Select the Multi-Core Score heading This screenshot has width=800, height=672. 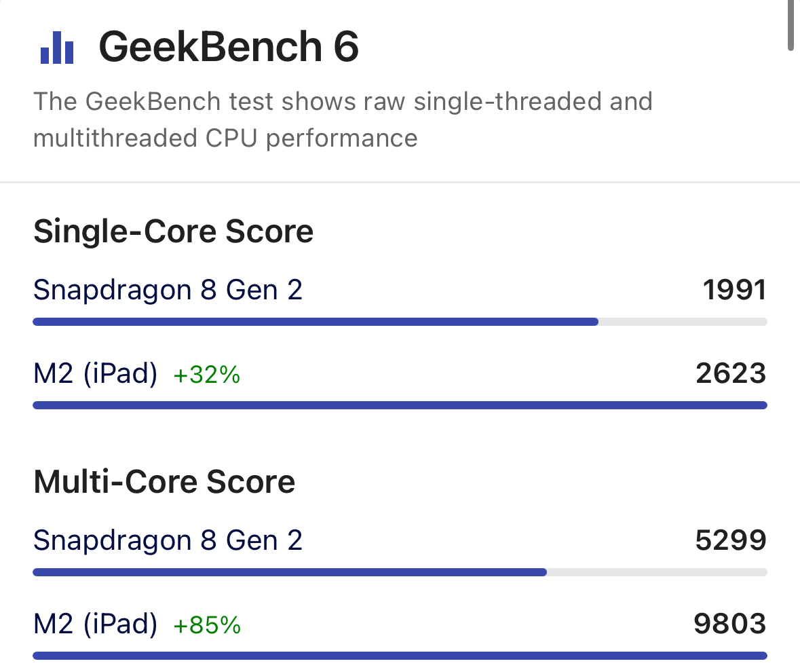(164, 482)
